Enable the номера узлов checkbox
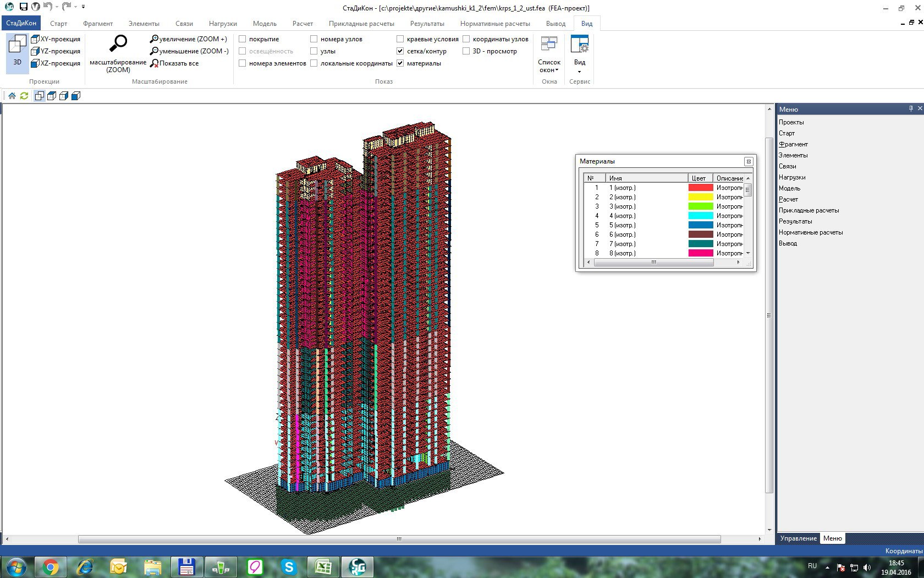924x578 pixels. [314, 39]
